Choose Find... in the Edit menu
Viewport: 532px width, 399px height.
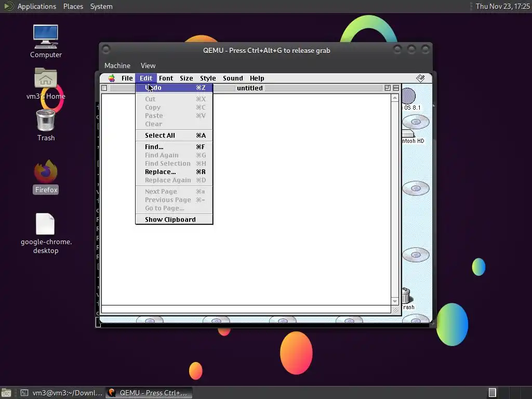click(174, 147)
